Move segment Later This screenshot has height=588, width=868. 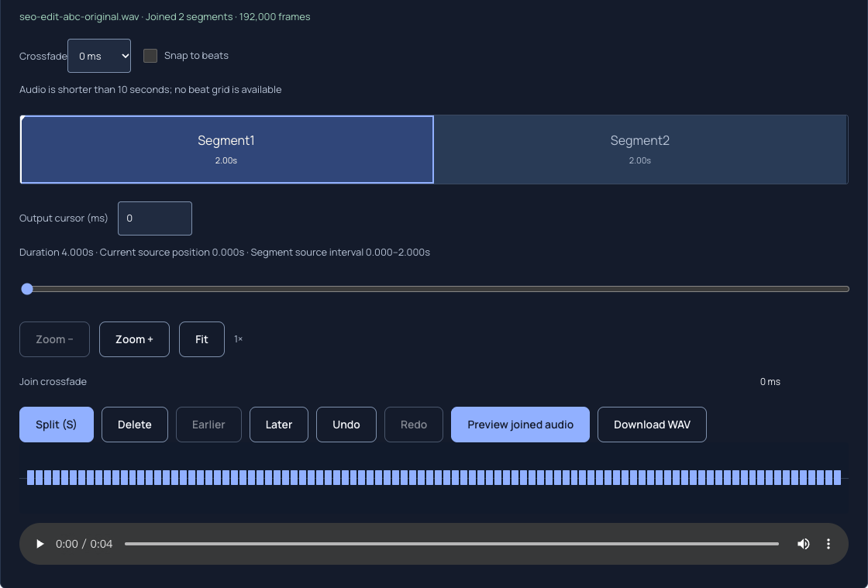point(278,425)
